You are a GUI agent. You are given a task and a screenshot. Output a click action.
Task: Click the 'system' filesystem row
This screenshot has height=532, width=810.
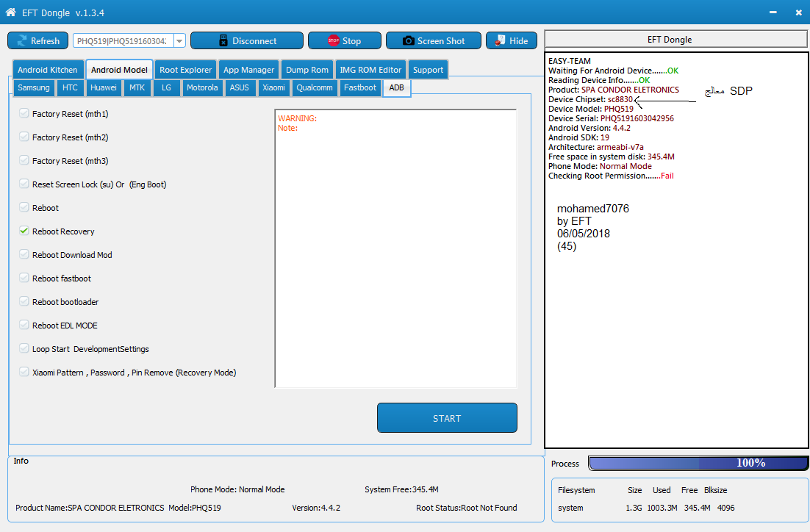(x=646, y=508)
